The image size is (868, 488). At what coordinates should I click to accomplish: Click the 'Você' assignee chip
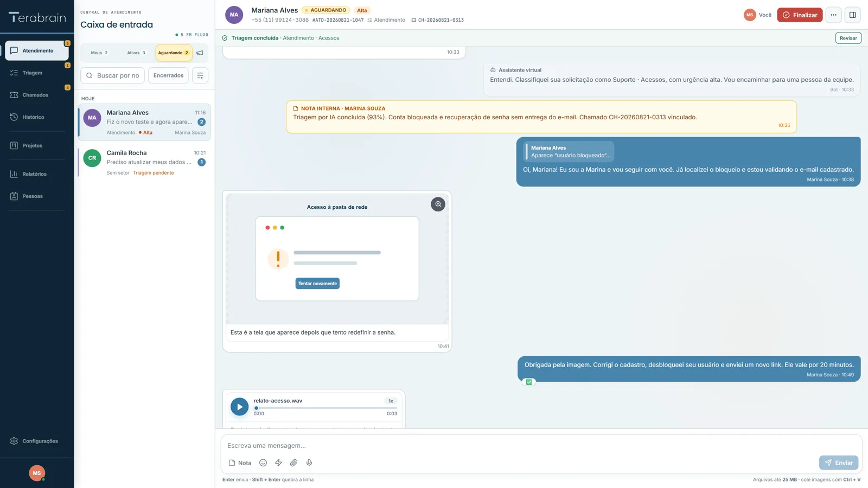click(758, 15)
